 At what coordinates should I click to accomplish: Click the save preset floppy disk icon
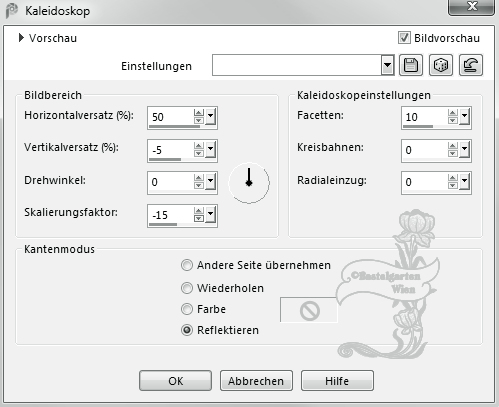(411, 65)
